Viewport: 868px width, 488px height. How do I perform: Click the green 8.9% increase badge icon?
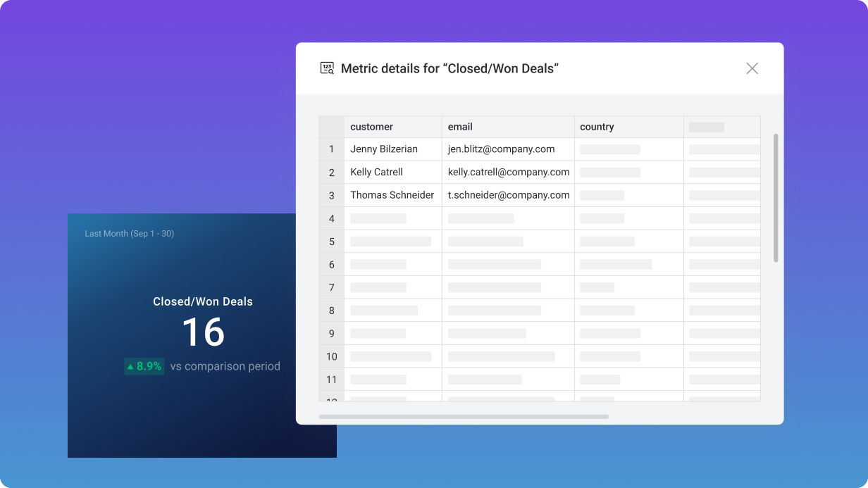coord(144,366)
